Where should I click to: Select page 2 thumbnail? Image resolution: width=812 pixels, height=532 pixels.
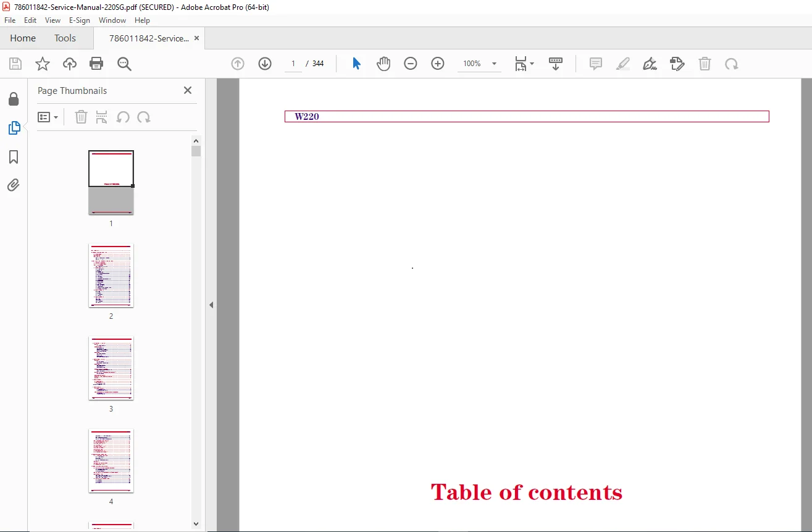point(111,275)
